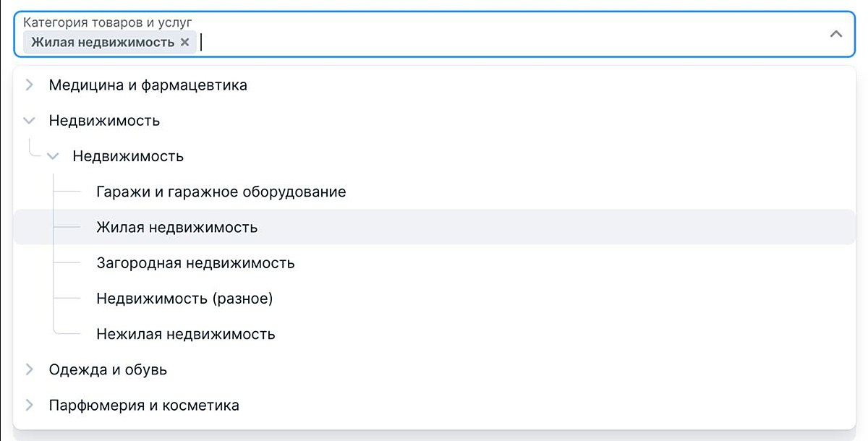The width and height of the screenshot is (868, 441).
Task: Pick Недвижимость (разное) category
Action: 184,298
